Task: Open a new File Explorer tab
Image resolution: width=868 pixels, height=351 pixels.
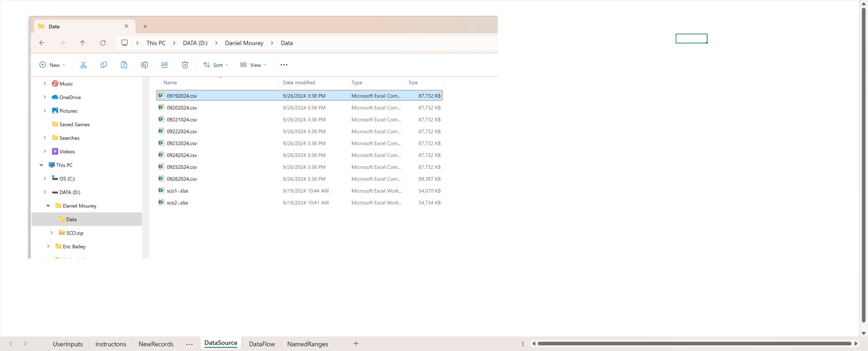Action: click(145, 26)
